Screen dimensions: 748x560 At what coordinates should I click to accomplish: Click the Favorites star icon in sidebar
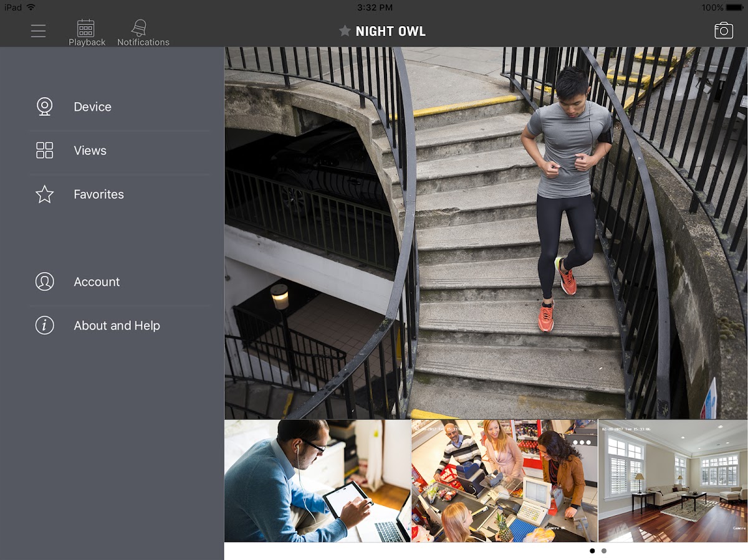pyautogui.click(x=44, y=194)
